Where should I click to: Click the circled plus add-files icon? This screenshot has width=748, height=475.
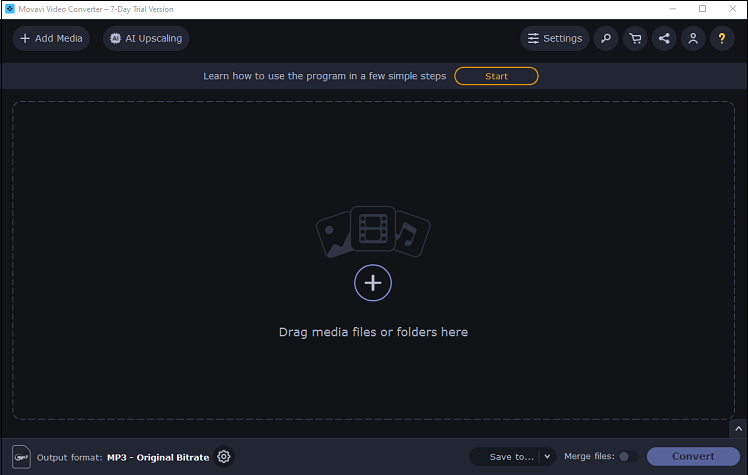pyautogui.click(x=373, y=283)
